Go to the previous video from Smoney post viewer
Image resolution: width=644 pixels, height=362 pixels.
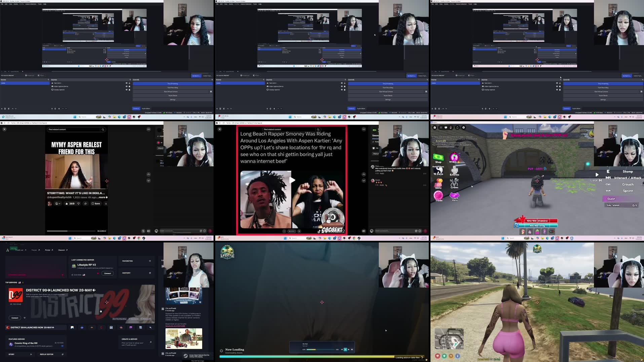pyautogui.click(x=364, y=174)
